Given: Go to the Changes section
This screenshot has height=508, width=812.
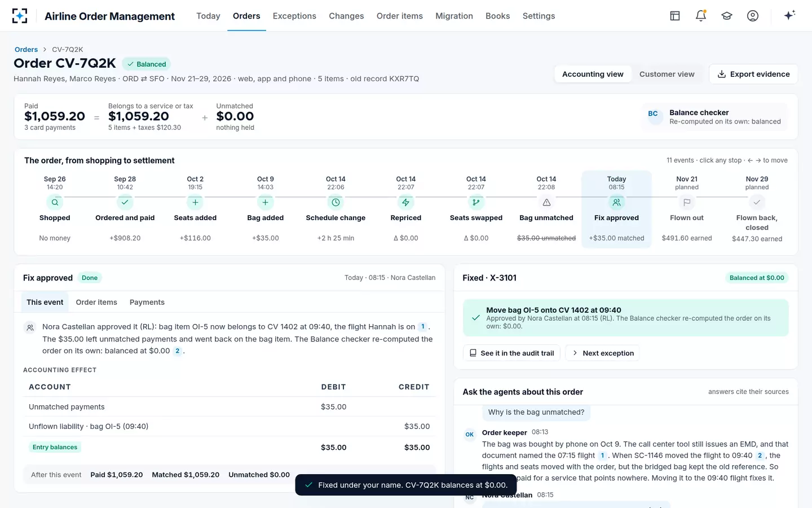Looking at the screenshot, I should (x=346, y=16).
